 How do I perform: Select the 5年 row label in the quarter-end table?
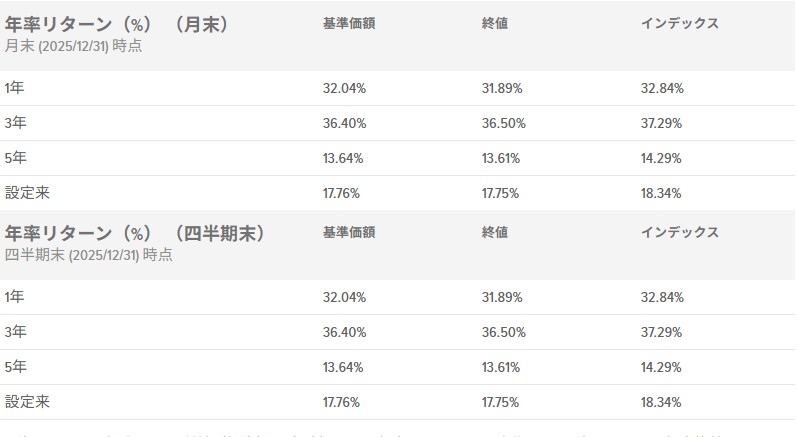(15, 367)
